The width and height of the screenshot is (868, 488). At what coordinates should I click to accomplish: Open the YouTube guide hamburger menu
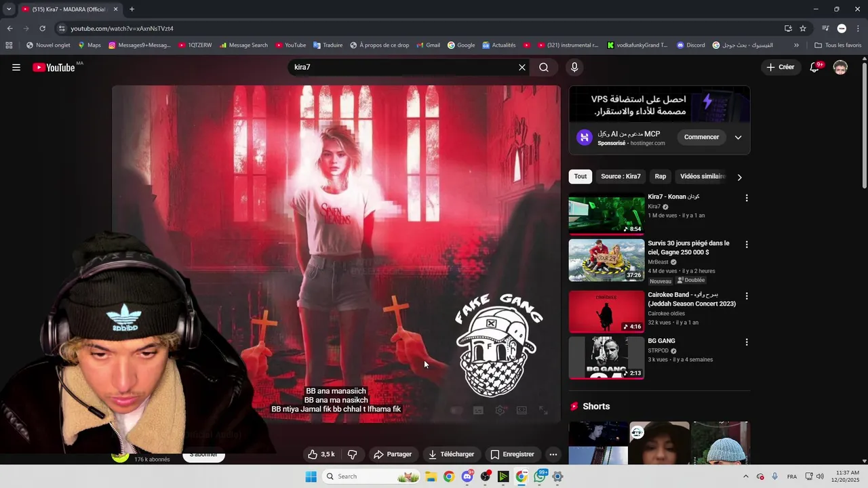tap(16, 67)
